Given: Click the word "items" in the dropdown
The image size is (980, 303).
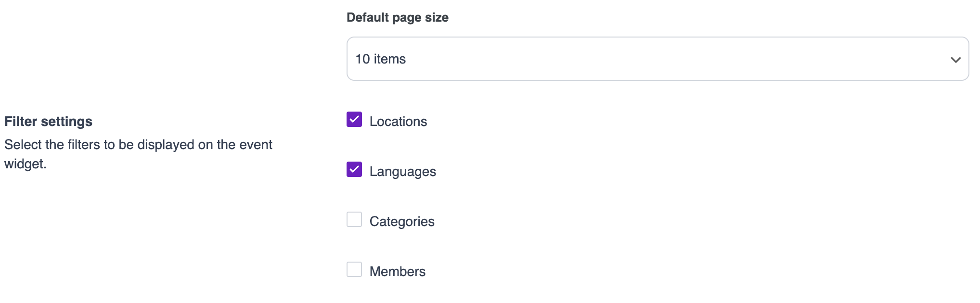Looking at the screenshot, I should pyautogui.click(x=390, y=59).
